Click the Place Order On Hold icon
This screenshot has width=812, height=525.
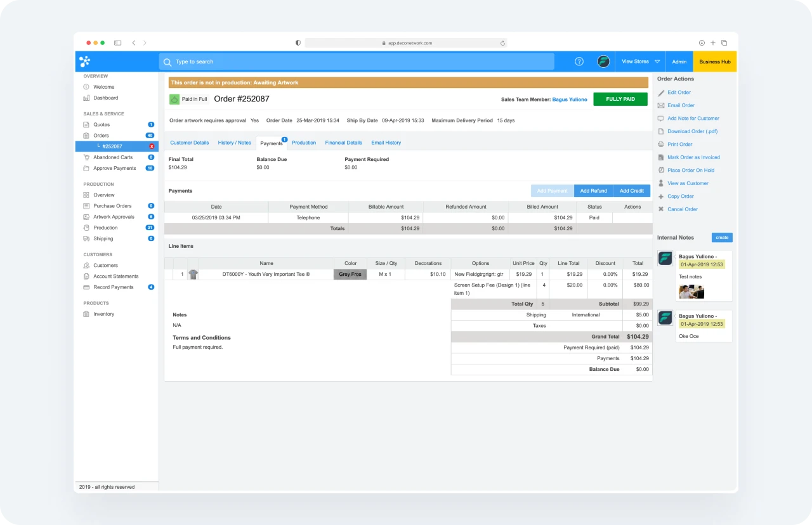click(661, 170)
